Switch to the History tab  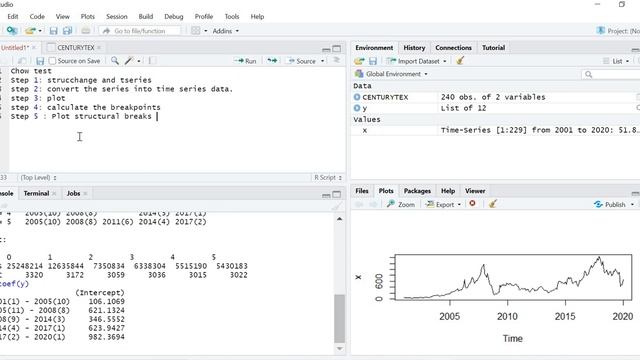[414, 48]
